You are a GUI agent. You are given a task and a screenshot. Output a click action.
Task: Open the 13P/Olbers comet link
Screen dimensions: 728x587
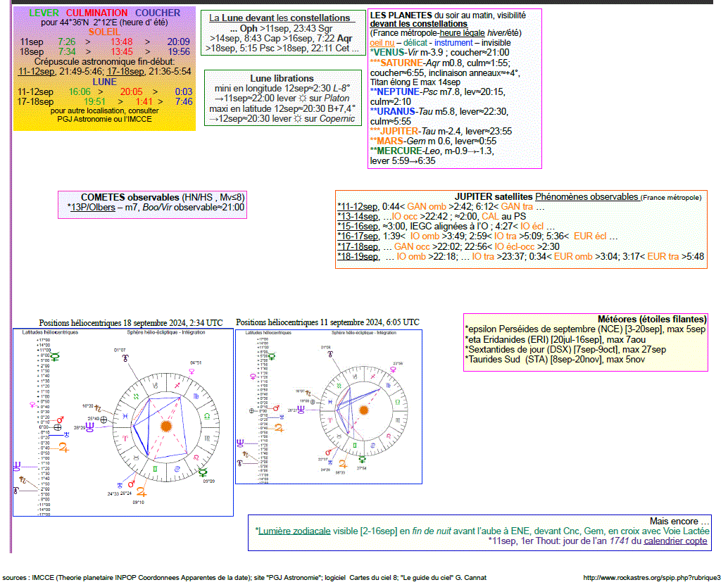pos(93,208)
